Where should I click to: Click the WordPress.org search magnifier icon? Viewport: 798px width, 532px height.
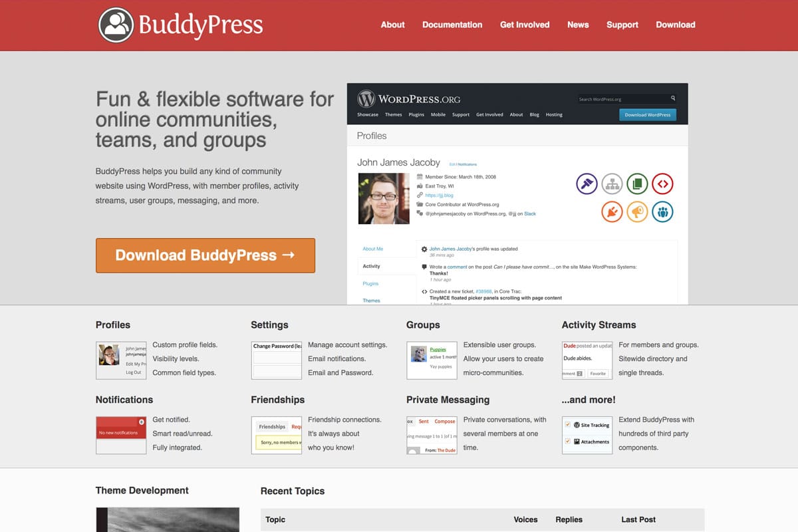tap(673, 98)
